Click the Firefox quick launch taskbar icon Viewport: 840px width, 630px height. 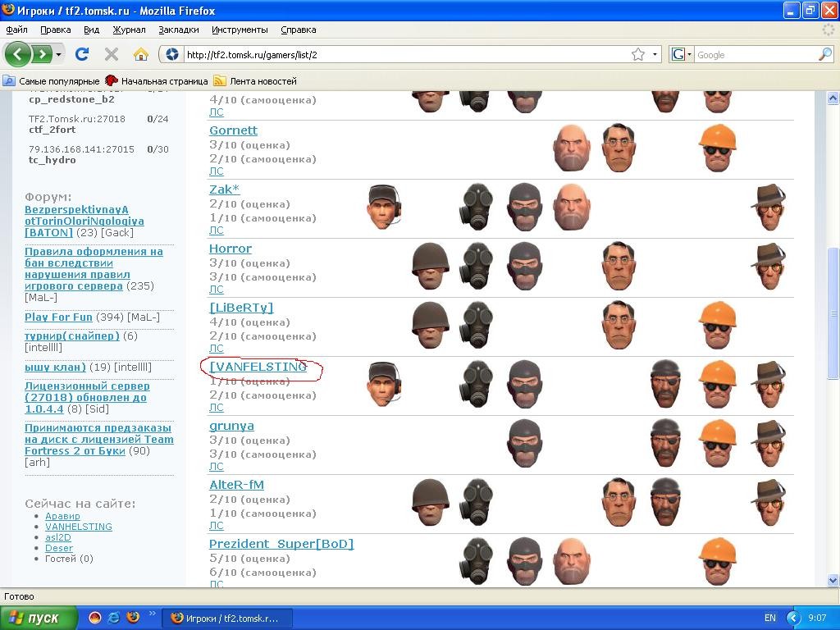133,617
